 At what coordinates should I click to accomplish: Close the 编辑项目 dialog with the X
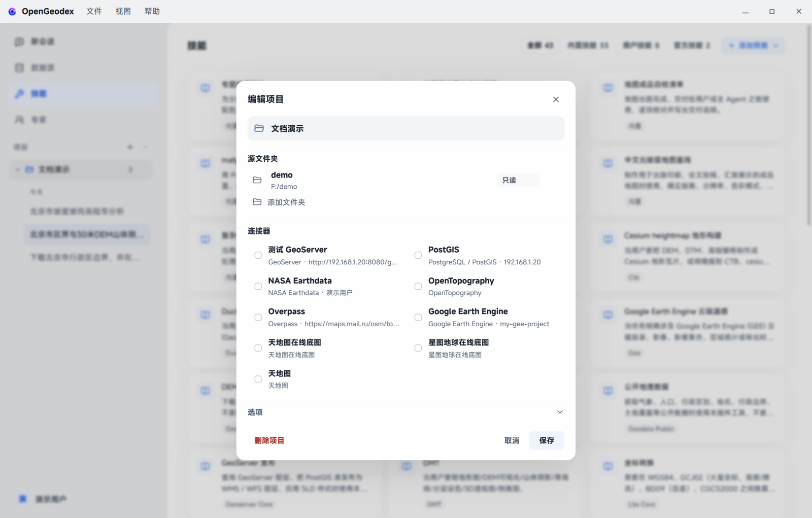pyautogui.click(x=556, y=99)
